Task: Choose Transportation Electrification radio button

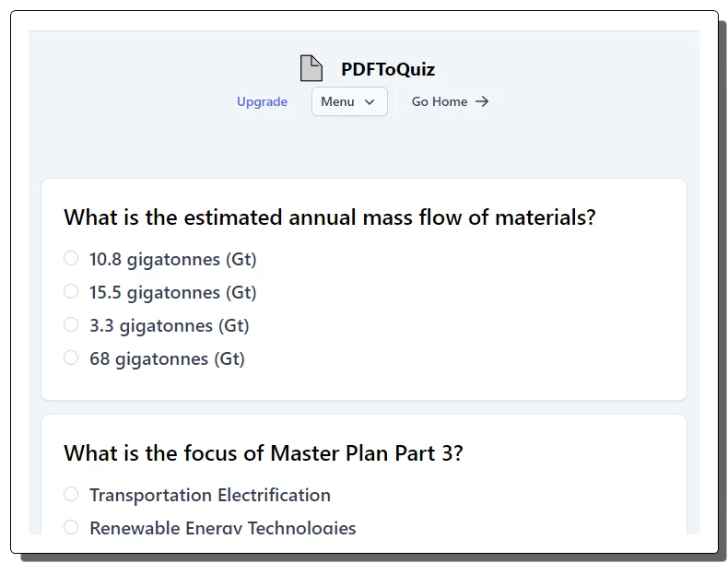Action: [71, 494]
